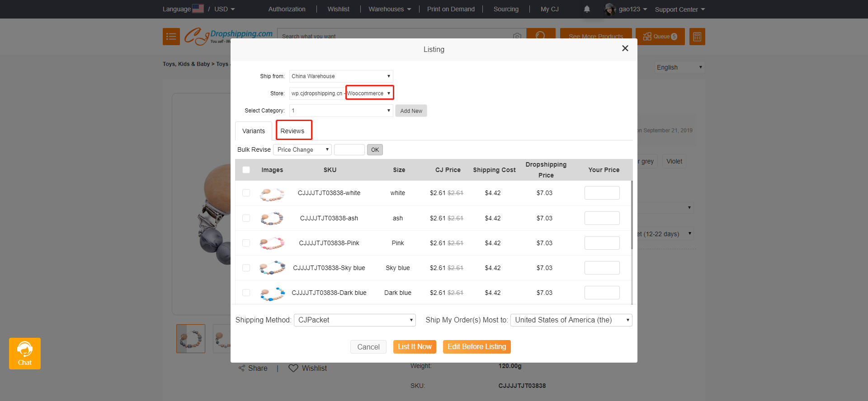This screenshot has height=401, width=868.
Task: Open the Ship from warehouse dropdown
Action: pyautogui.click(x=341, y=76)
